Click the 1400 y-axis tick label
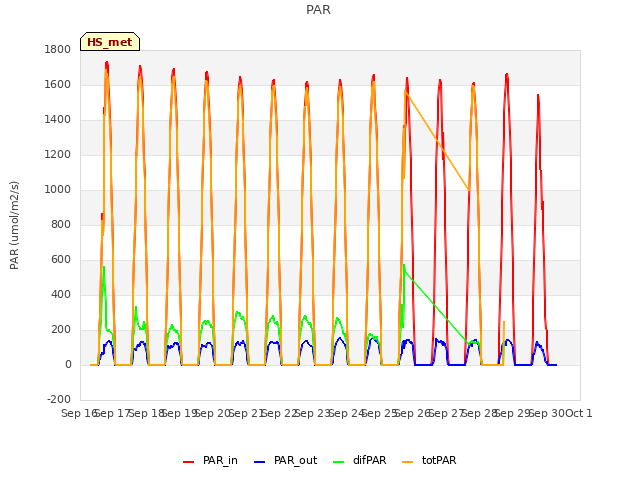Screen dimensions: 640x480 click(x=58, y=120)
